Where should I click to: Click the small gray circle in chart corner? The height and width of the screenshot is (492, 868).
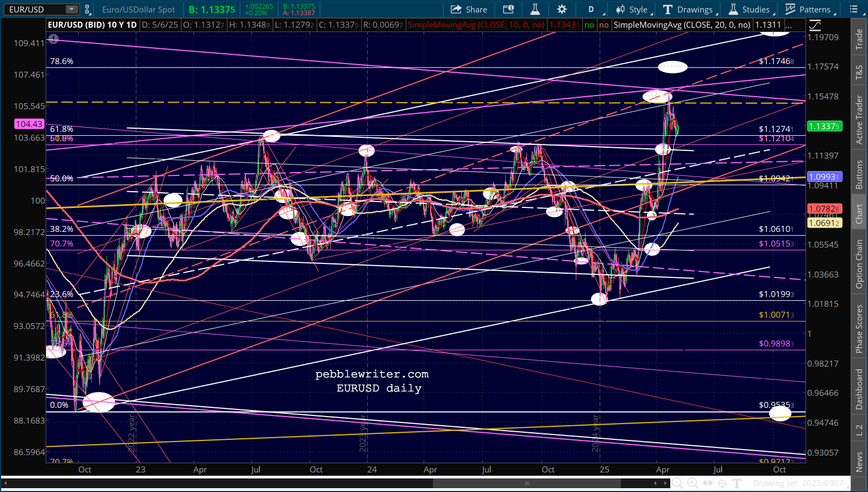coord(53,39)
